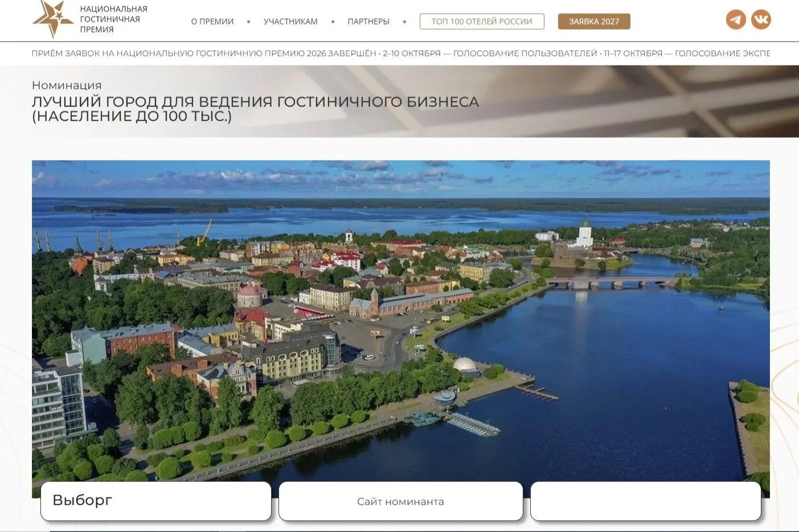Click the Национальная гостиничная премия logo text
Screen dimensions: 799x532
pos(113,19)
